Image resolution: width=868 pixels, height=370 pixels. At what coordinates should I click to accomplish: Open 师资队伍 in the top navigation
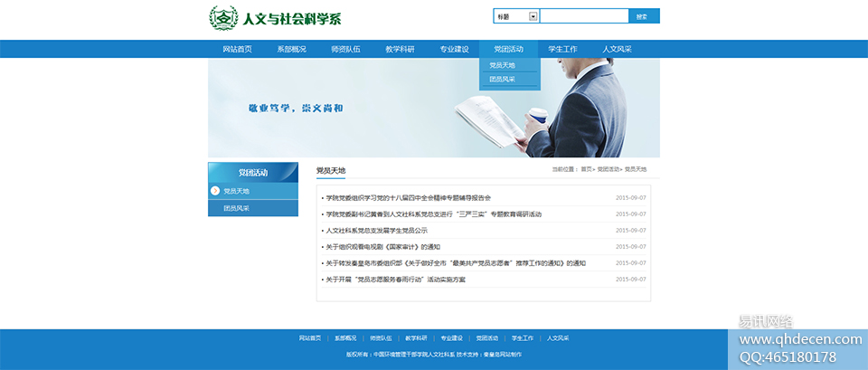coord(346,49)
